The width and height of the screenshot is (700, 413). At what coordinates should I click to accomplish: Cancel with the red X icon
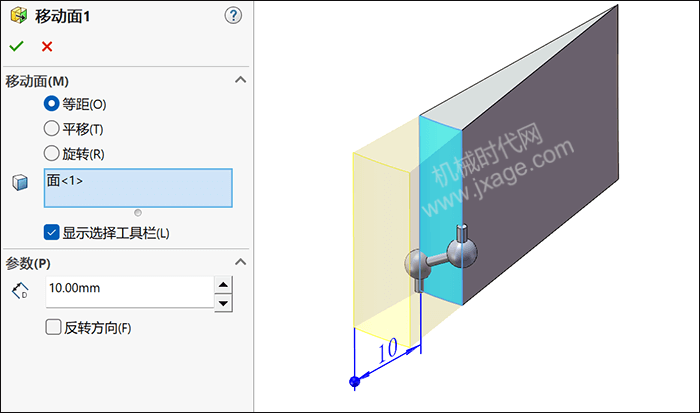pos(47,46)
